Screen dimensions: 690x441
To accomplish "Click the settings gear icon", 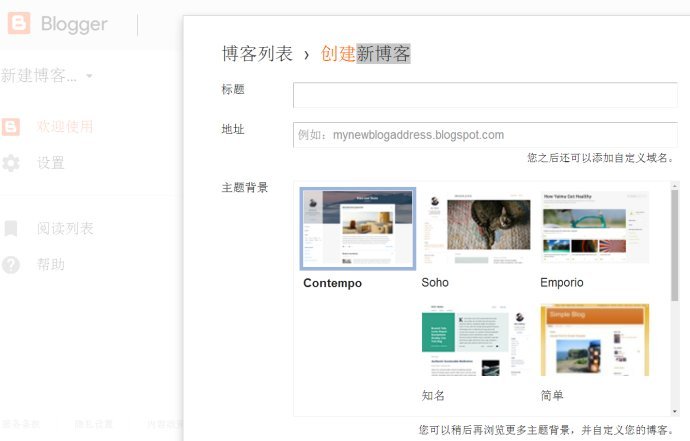I will [x=11, y=163].
